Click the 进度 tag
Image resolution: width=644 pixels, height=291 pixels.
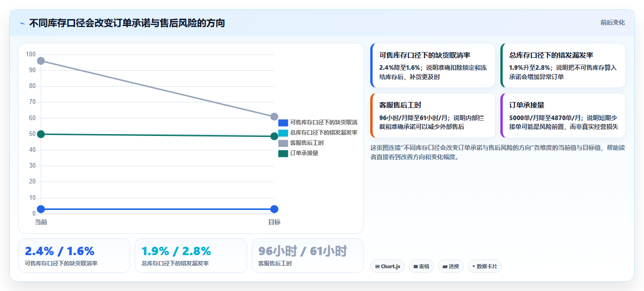coord(451,266)
